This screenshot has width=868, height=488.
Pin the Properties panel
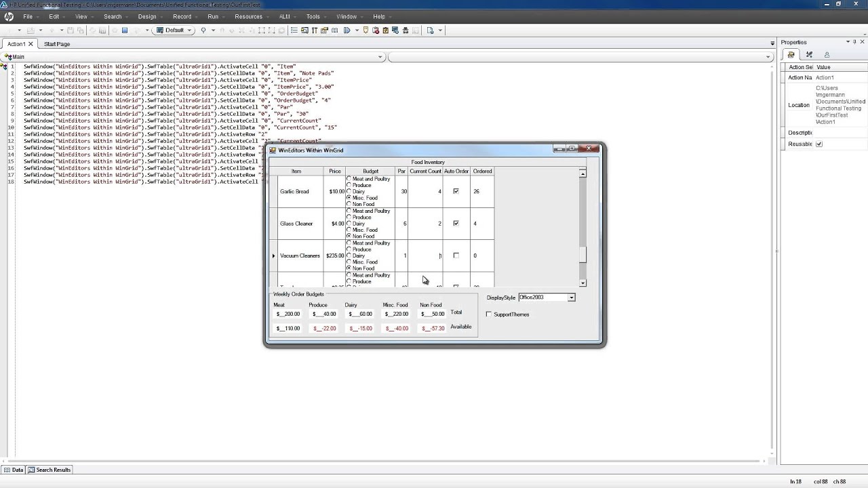pyautogui.click(x=854, y=42)
